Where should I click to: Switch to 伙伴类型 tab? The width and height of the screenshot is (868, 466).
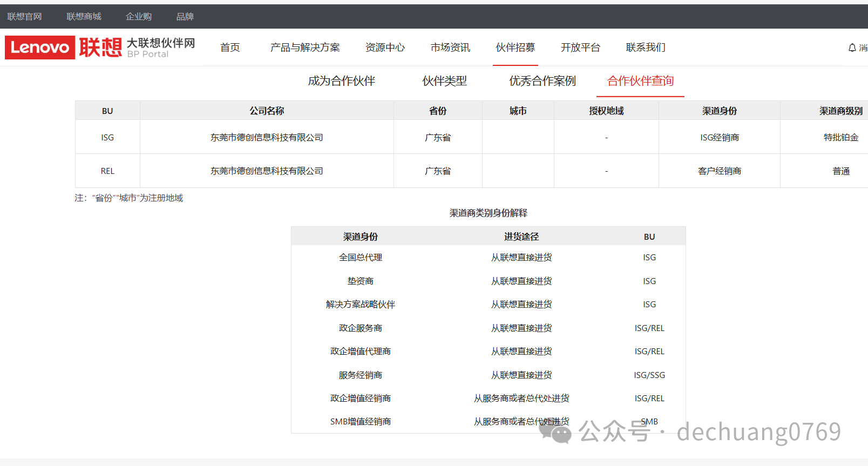click(x=445, y=81)
